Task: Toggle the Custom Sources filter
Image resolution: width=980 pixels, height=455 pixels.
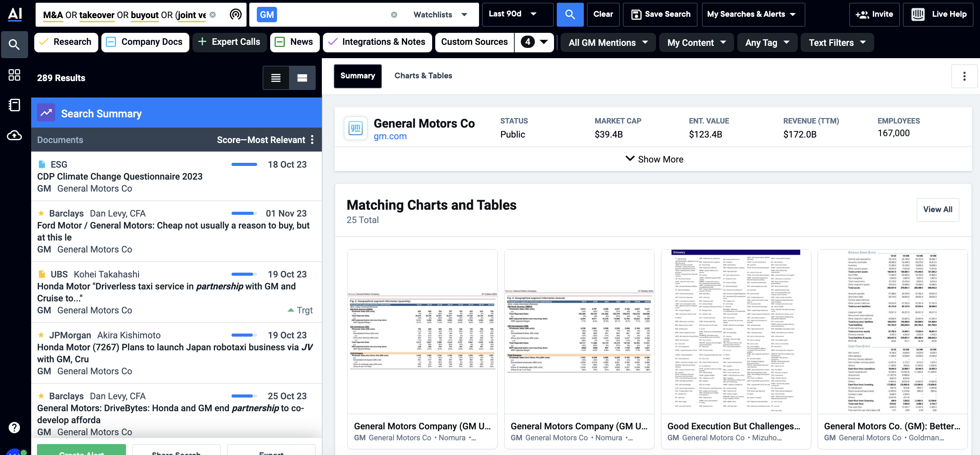Action: tap(474, 42)
